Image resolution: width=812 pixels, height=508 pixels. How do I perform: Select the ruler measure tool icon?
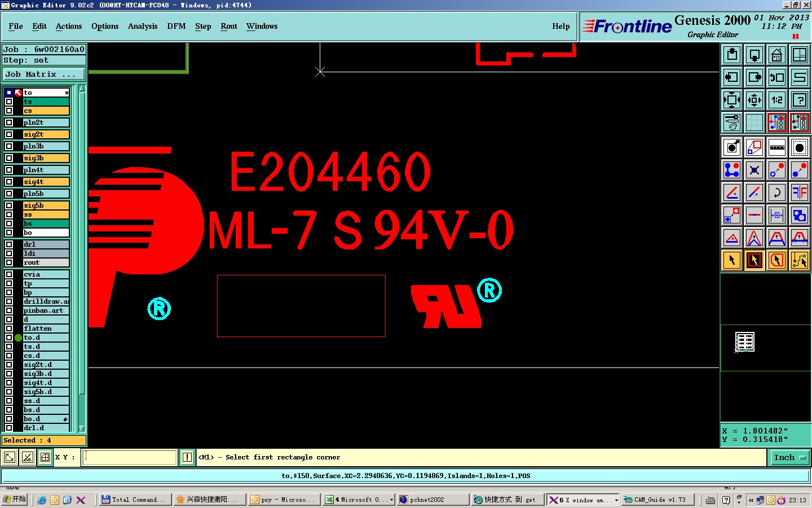[x=777, y=147]
